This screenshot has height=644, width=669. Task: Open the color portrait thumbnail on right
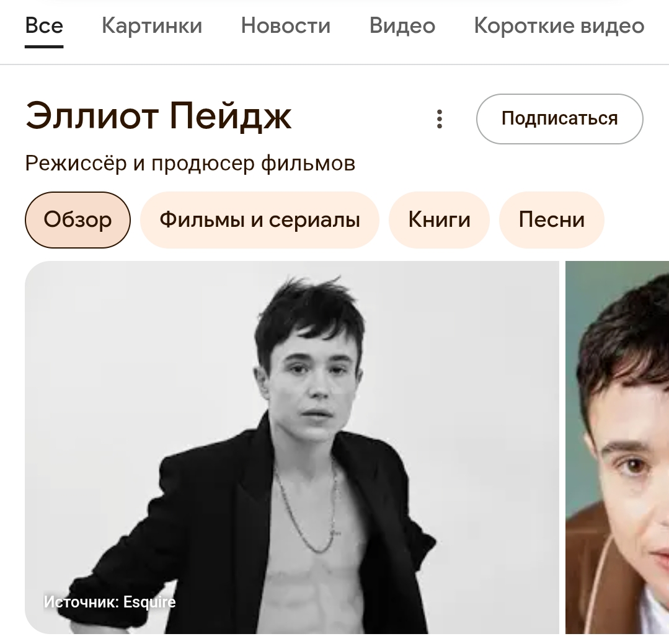tap(618, 448)
